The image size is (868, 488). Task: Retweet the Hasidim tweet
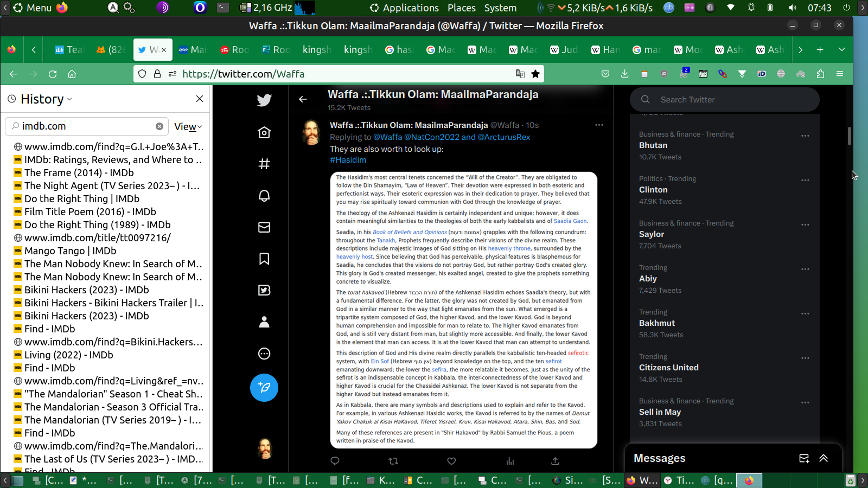point(393,461)
